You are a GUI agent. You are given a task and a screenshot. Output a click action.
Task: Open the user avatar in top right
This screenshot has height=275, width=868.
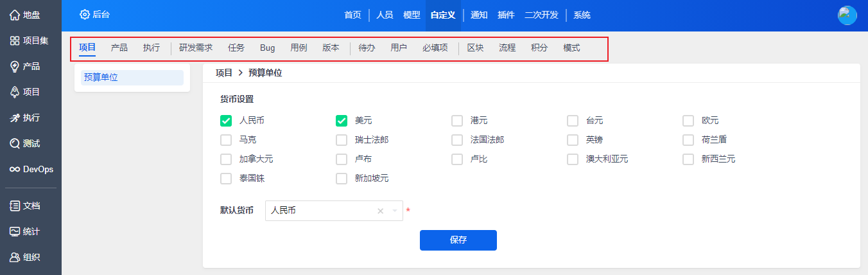click(x=847, y=15)
